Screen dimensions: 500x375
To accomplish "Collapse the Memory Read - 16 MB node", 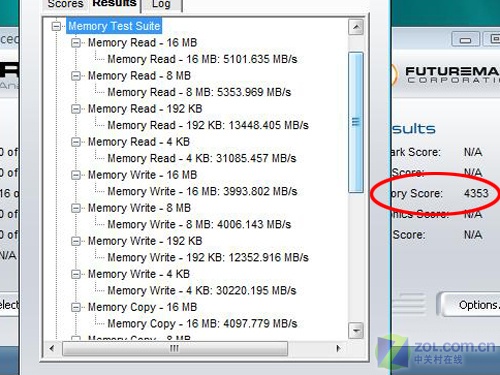I will 76,43.
